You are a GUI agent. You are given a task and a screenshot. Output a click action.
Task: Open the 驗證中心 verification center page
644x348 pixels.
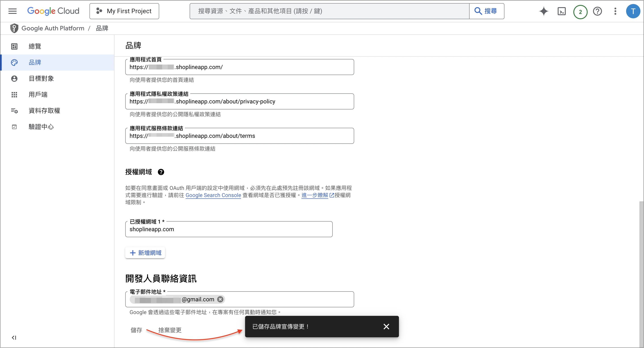click(57, 127)
